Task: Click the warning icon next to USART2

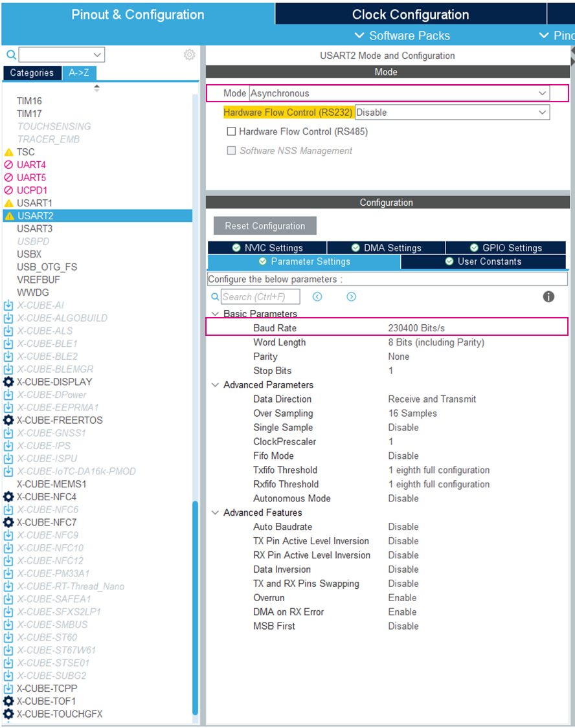Action: click(x=9, y=216)
